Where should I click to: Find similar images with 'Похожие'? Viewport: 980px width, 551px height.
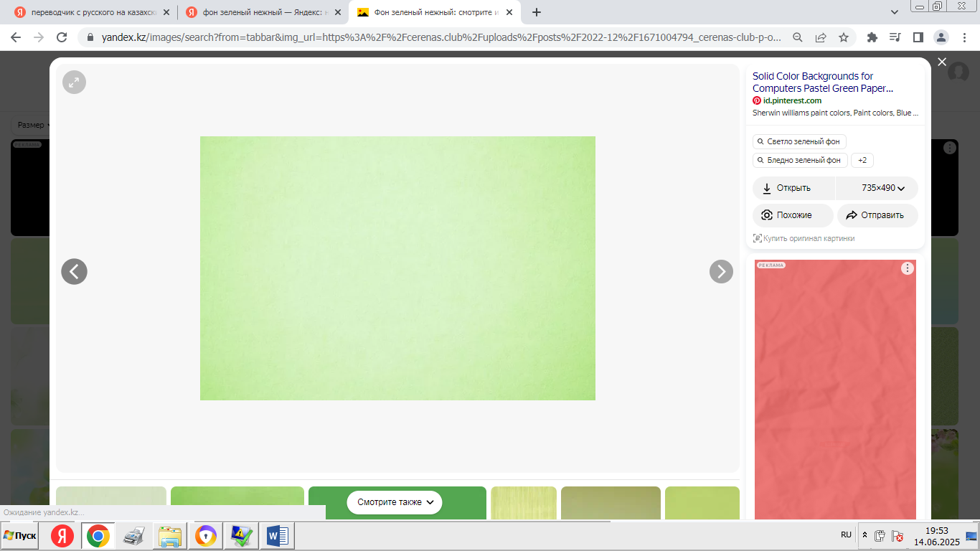point(793,215)
